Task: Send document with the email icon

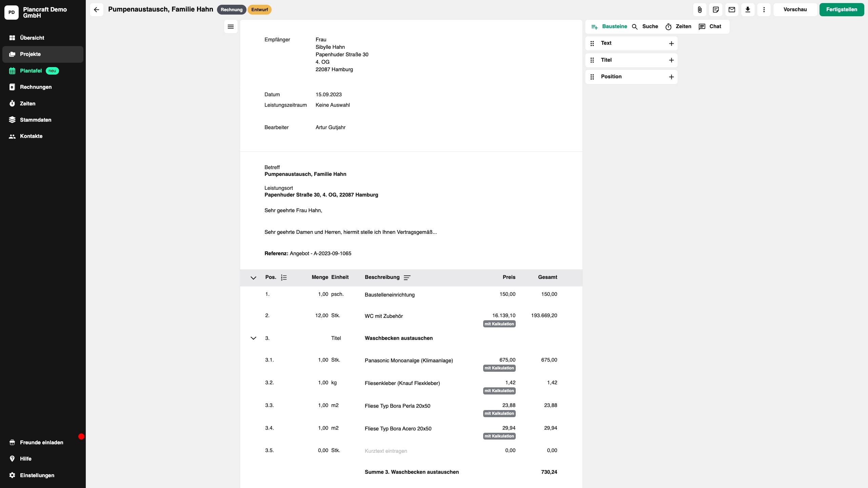Action: pyautogui.click(x=732, y=9)
